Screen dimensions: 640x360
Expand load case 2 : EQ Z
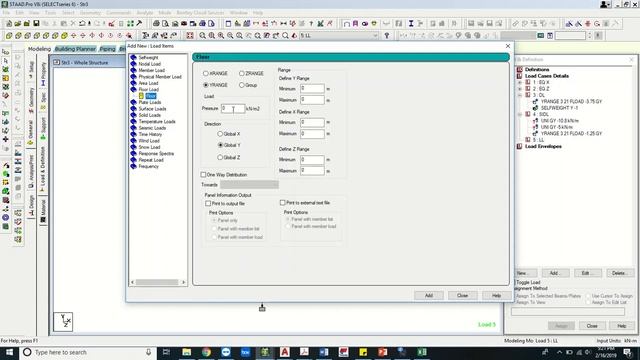[520, 89]
